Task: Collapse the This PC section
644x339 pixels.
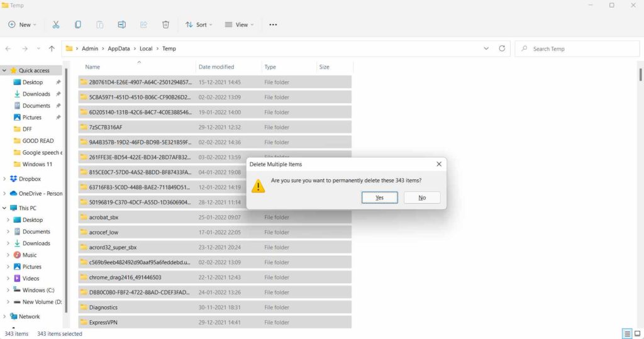Action: coord(4,208)
